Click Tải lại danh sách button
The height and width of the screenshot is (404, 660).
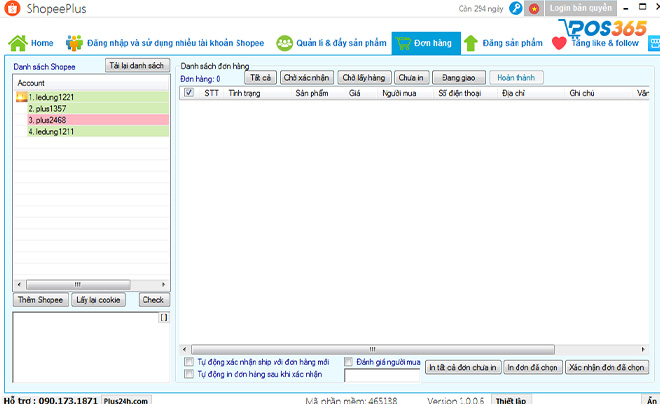[137, 66]
